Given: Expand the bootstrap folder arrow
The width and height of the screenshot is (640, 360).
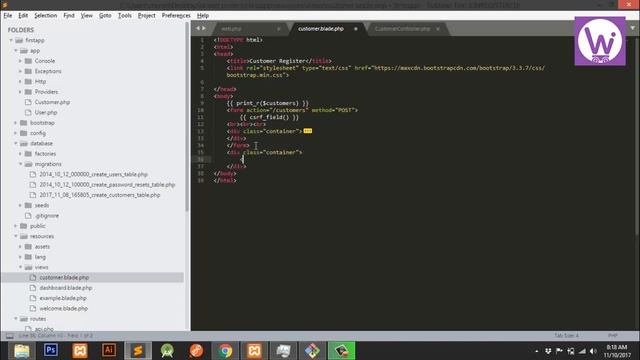Looking at the screenshot, I should click(x=16, y=123).
